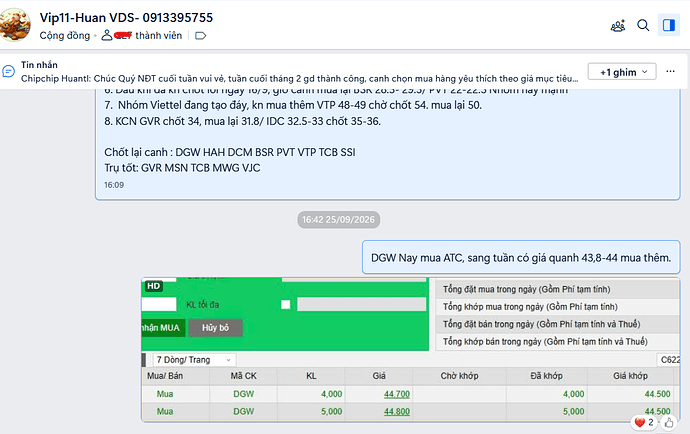Click Tổng đặt bán trong ngày row
This screenshot has width=690, height=434.
point(558,324)
